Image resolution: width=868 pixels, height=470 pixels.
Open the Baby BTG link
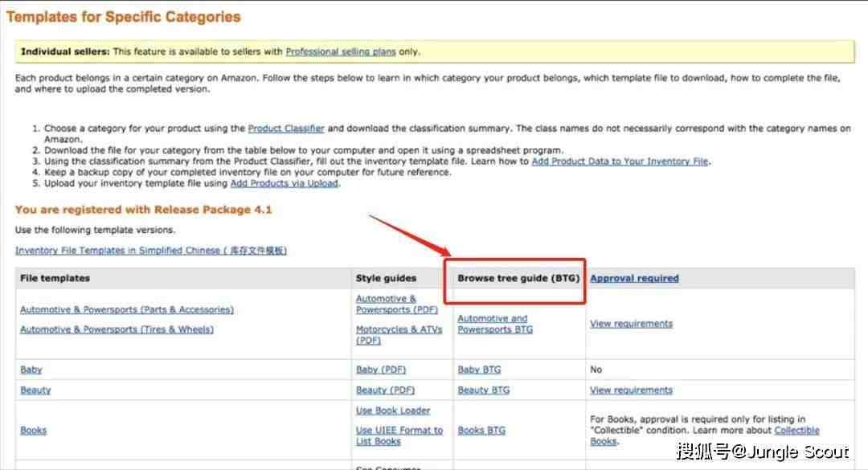click(x=479, y=370)
